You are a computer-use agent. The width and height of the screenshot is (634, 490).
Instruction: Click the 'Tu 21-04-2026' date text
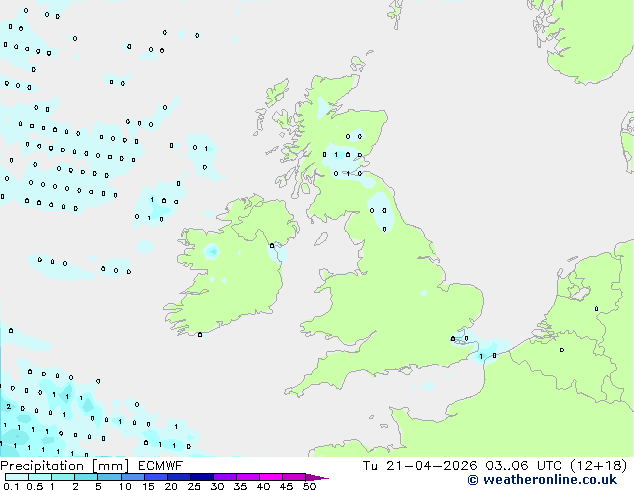coord(420,466)
